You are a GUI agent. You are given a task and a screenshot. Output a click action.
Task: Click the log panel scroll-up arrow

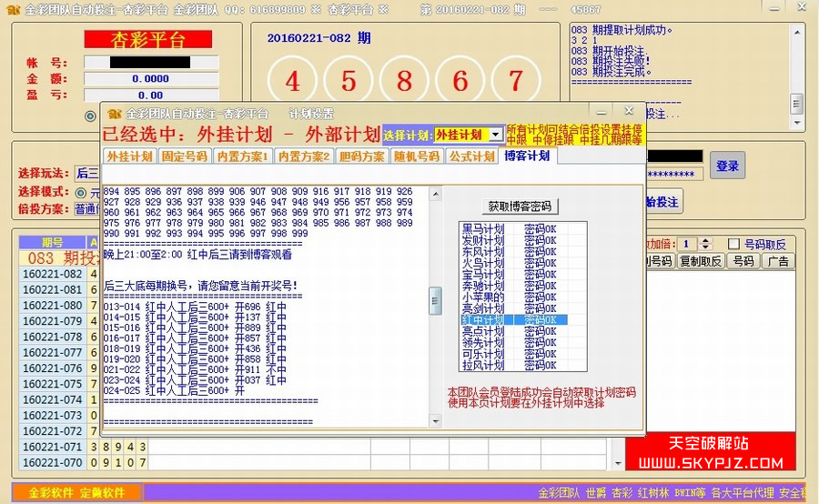[x=796, y=33]
